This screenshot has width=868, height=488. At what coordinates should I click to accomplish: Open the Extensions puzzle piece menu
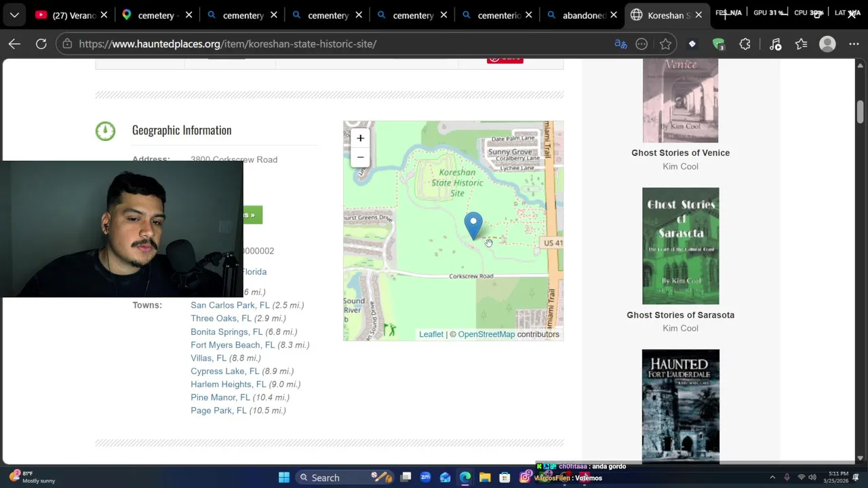pos(745,44)
